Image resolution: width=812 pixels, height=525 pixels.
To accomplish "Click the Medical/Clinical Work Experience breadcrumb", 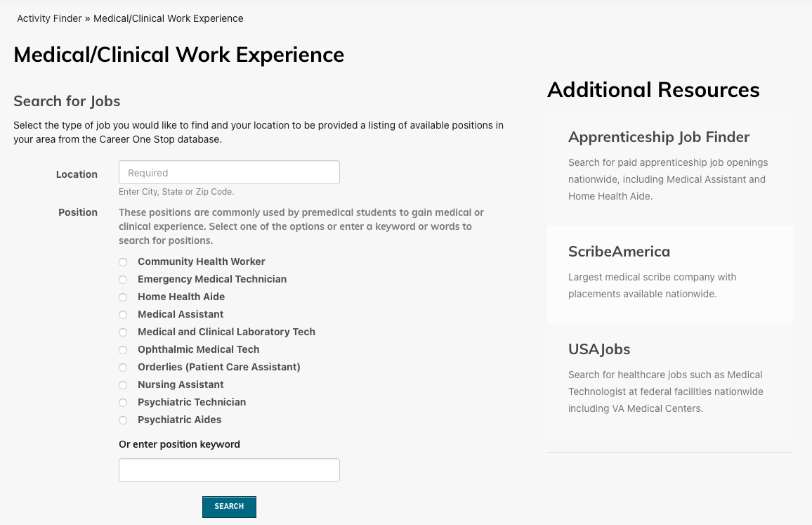I will (x=168, y=18).
